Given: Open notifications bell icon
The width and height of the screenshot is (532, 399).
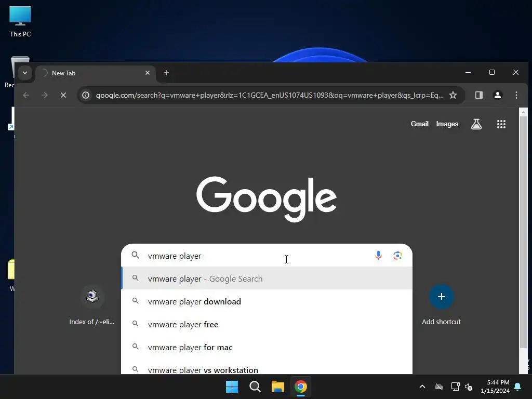Looking at the screenshot, I should 518,387.
